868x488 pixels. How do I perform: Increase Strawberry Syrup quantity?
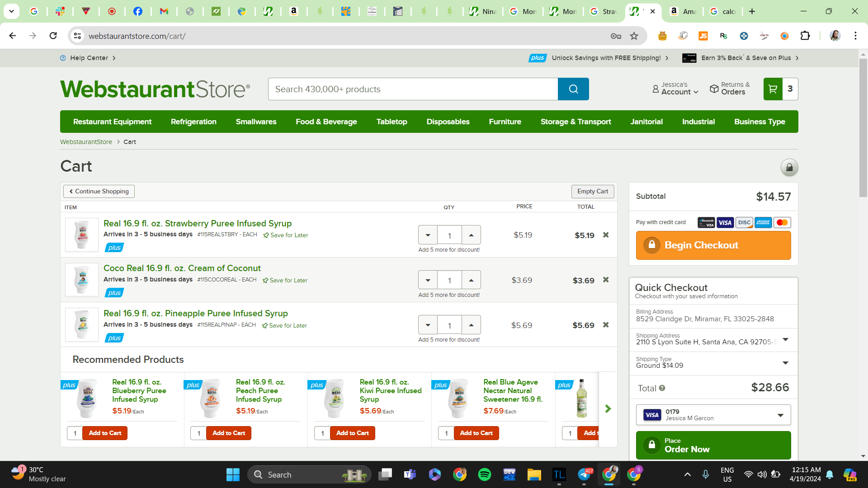click(471, 235)
